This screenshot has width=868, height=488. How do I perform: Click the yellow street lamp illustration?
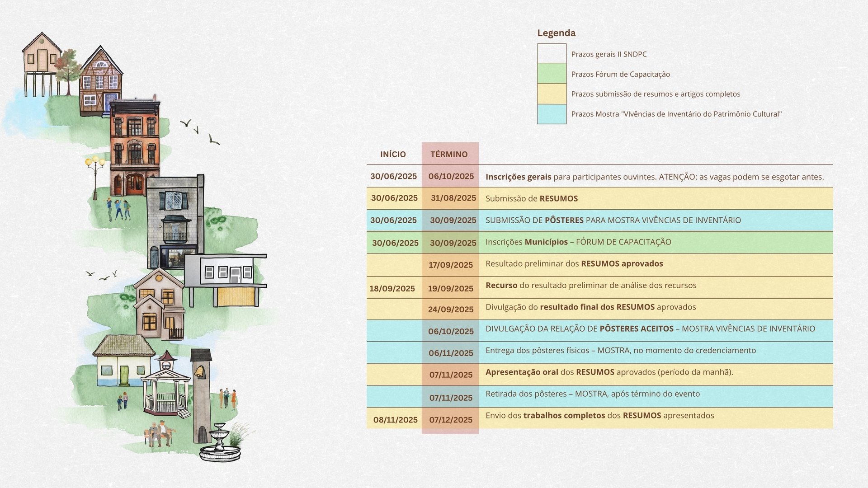pyautogui.click(x=95, y=174)
